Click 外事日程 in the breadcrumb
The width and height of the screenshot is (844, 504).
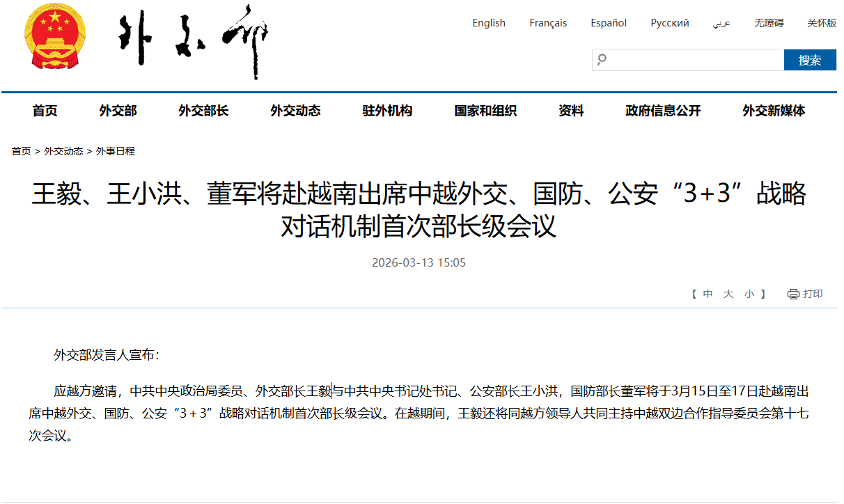point(116,151)
